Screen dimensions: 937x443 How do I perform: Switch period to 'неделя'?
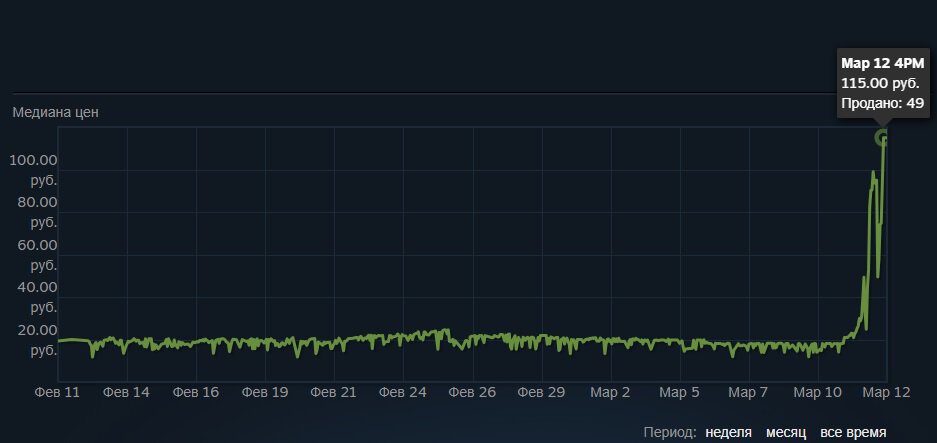point(728,432)
